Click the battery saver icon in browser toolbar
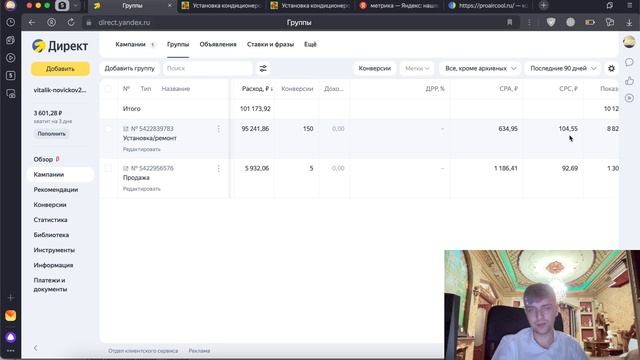 pyautogui.click(x=590, y=22)
